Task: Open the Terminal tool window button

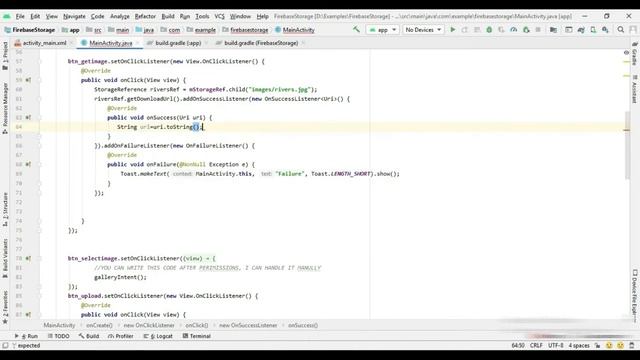Action: (196, 336)
